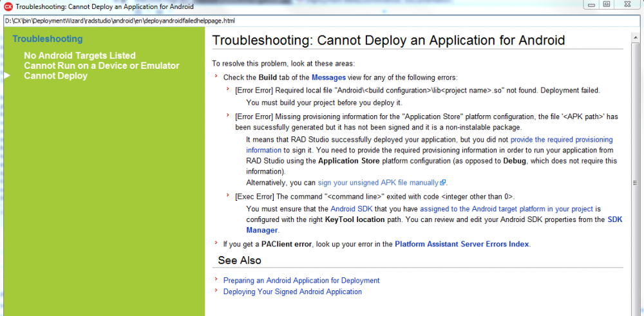Viewport: 644px width, 316px height.
Task: Click the See Also heading
Action: 240,261
